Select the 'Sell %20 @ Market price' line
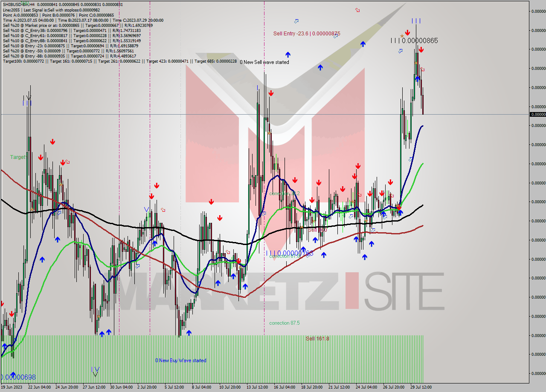The image size is (546, 392). point(78,25)
